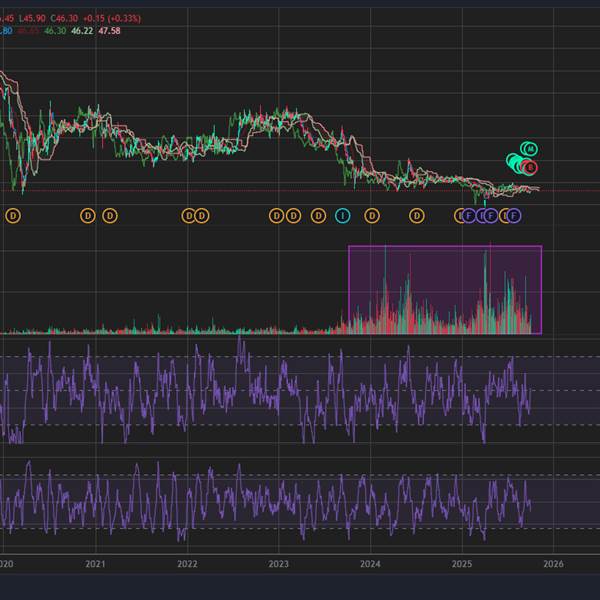Click the only dividend D marker in 2021
Screen dimensions: 600x600
(x=110, y=216)
